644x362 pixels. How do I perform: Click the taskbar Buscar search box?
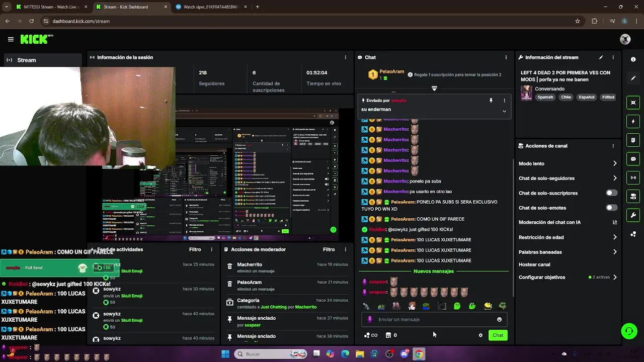(x=271, y=354)
